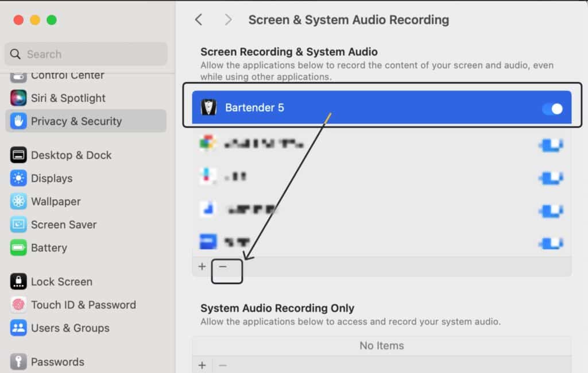Toggle the switch for the last listed app

coord(551,243)
